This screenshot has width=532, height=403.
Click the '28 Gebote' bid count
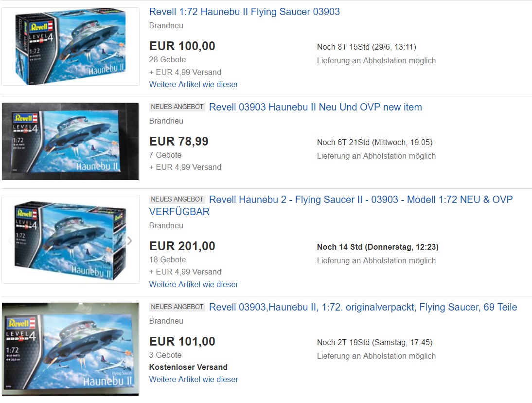click(x=167, y=59)
